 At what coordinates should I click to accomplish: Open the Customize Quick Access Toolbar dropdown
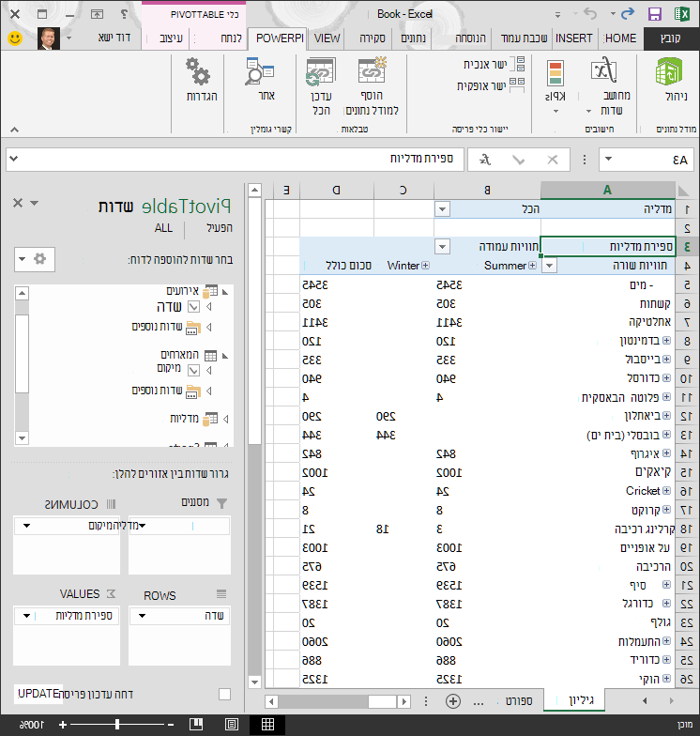(557, 15)
